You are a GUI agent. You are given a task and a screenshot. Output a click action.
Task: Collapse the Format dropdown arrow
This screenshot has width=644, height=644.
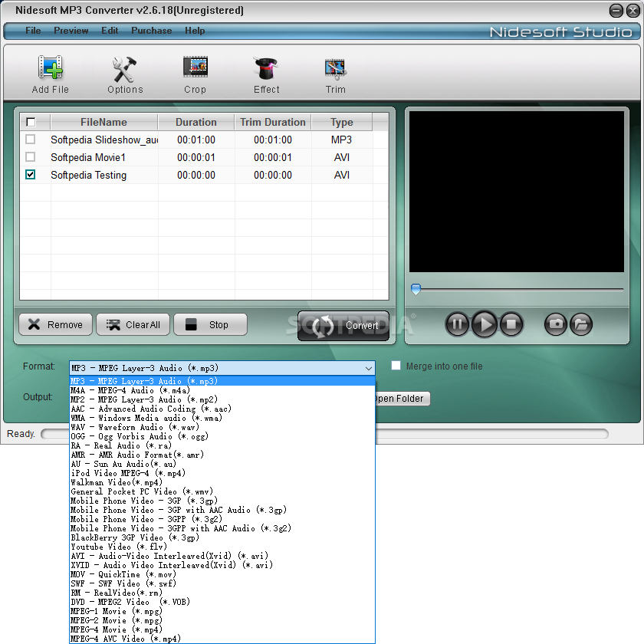tap(369, 369)
